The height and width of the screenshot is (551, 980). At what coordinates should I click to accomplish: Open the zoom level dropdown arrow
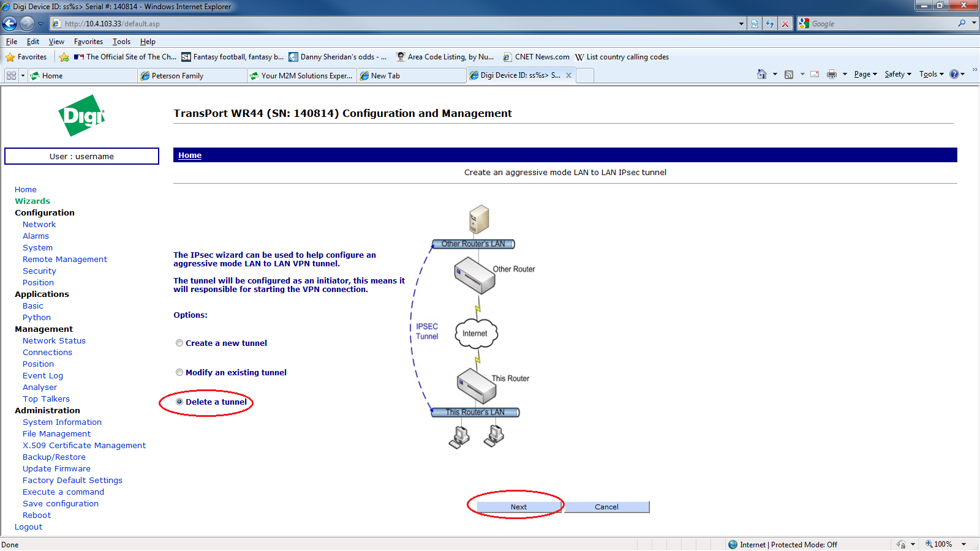963,544
